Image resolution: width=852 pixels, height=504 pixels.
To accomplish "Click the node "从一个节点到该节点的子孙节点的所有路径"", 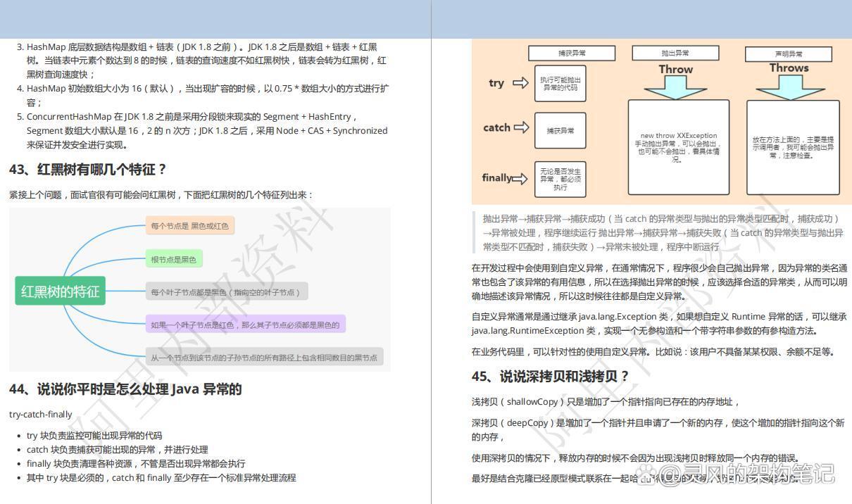I will tap(264, 357).
